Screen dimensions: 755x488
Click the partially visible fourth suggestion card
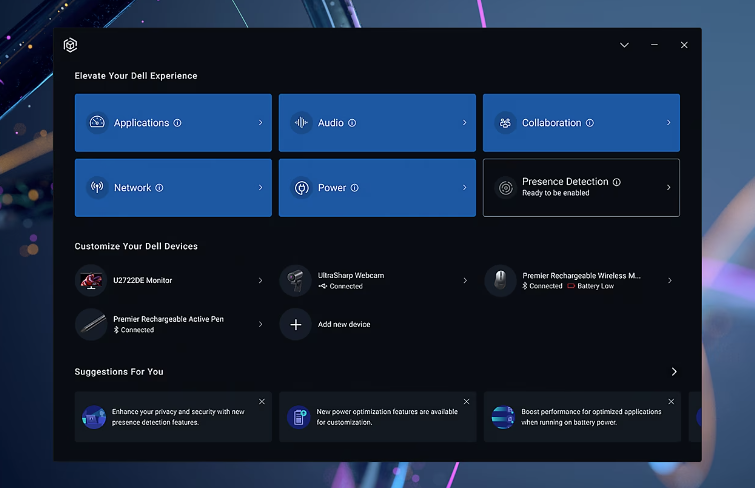(695, 417)
